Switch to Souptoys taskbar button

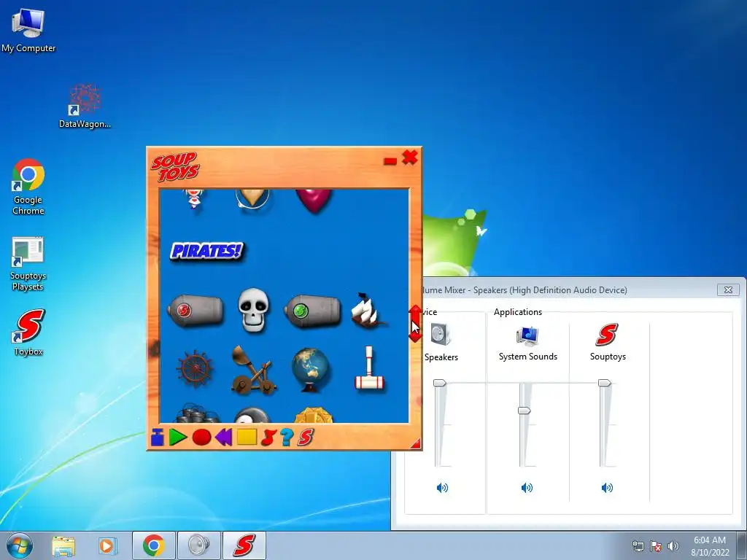tap(244, 545)
